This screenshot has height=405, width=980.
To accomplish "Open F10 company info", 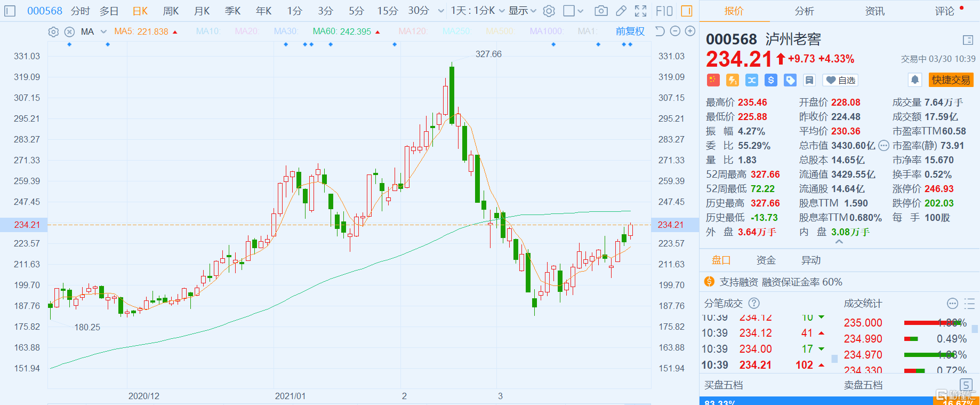I will pos(664,11).
